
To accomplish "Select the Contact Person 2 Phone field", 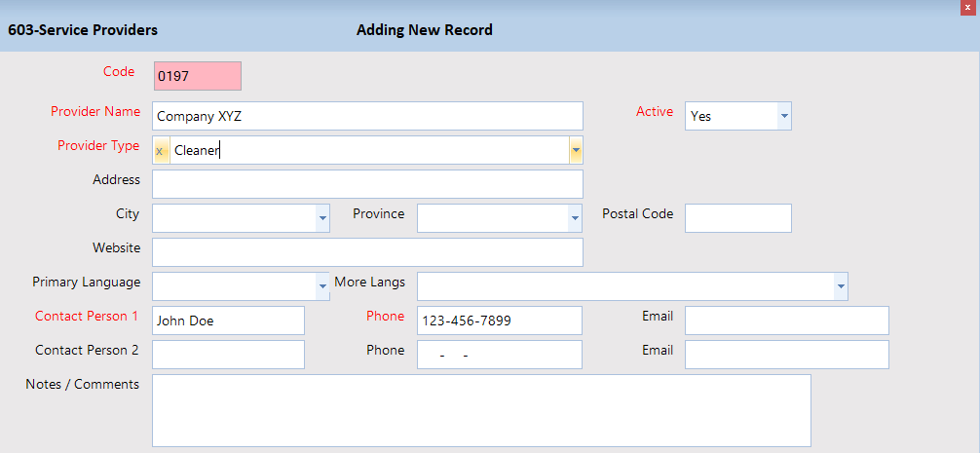I will coord(499,355).
